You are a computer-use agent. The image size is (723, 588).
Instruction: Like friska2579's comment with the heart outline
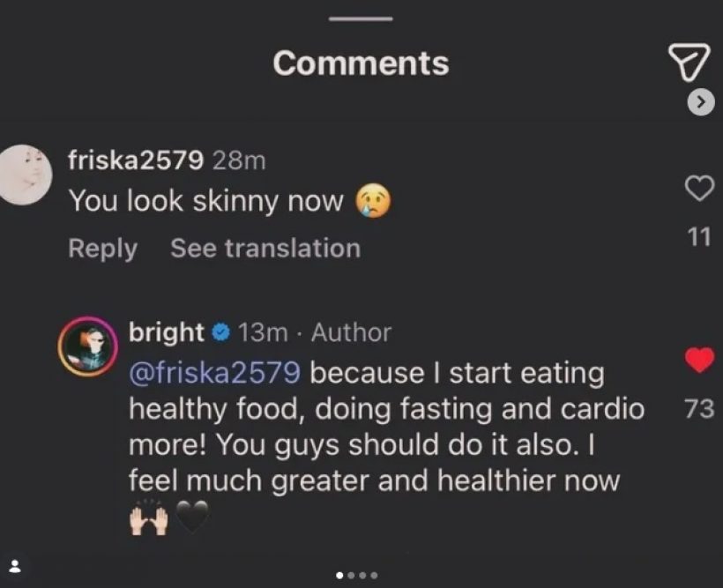point(698,188)
